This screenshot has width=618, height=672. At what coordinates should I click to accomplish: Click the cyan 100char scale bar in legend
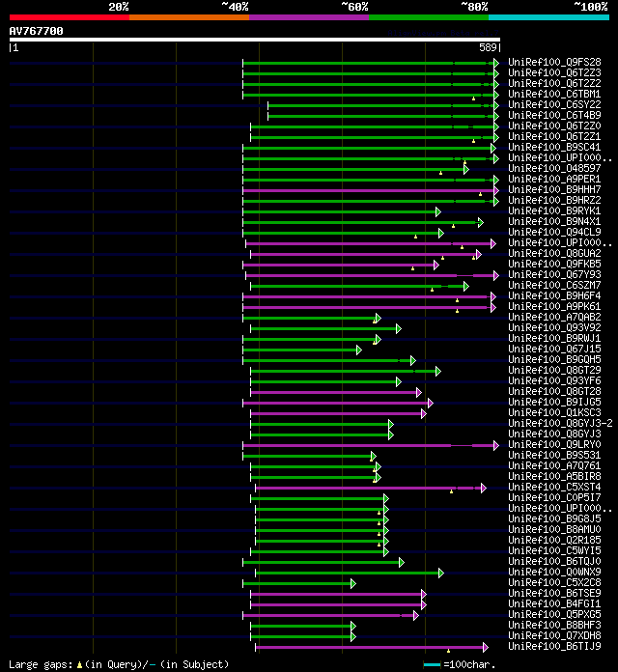point(432,664)
